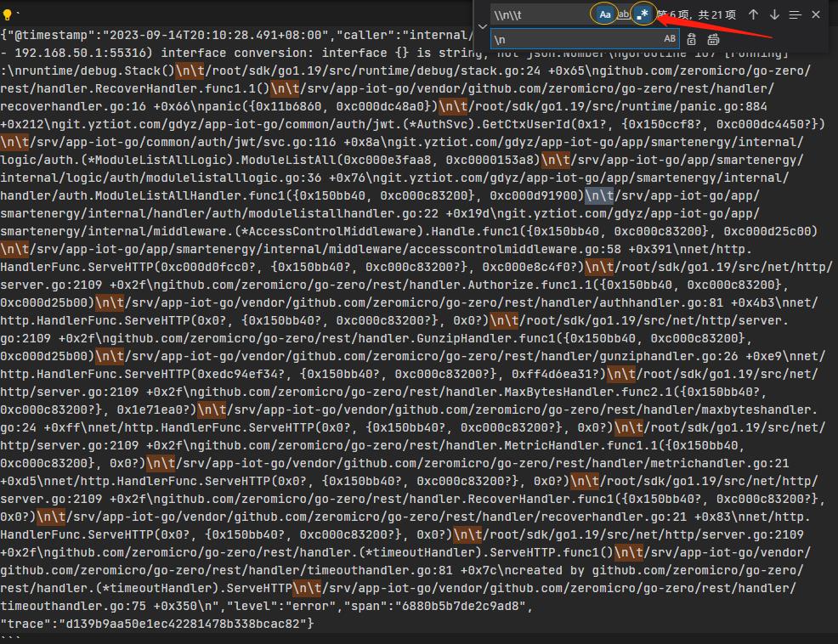Go to next match with the down arrow
Viewport: 838px width, 644px height.
pyautogui.click(x=774, y=14)
